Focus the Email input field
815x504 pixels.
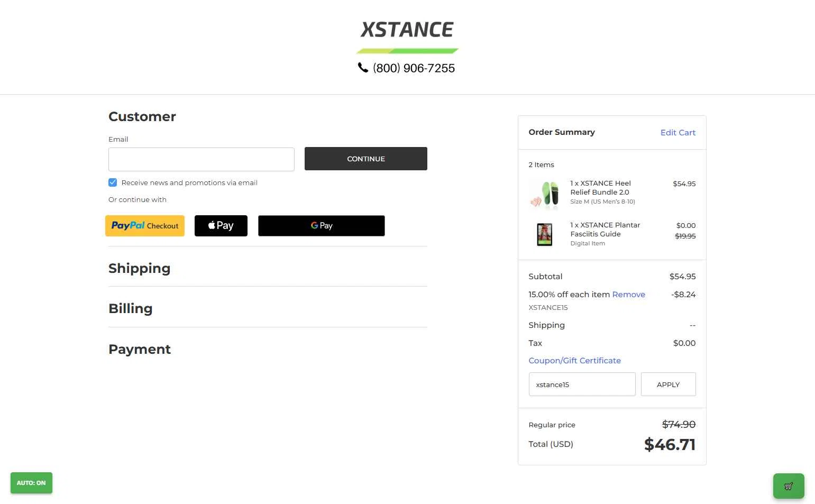(202, 159)
